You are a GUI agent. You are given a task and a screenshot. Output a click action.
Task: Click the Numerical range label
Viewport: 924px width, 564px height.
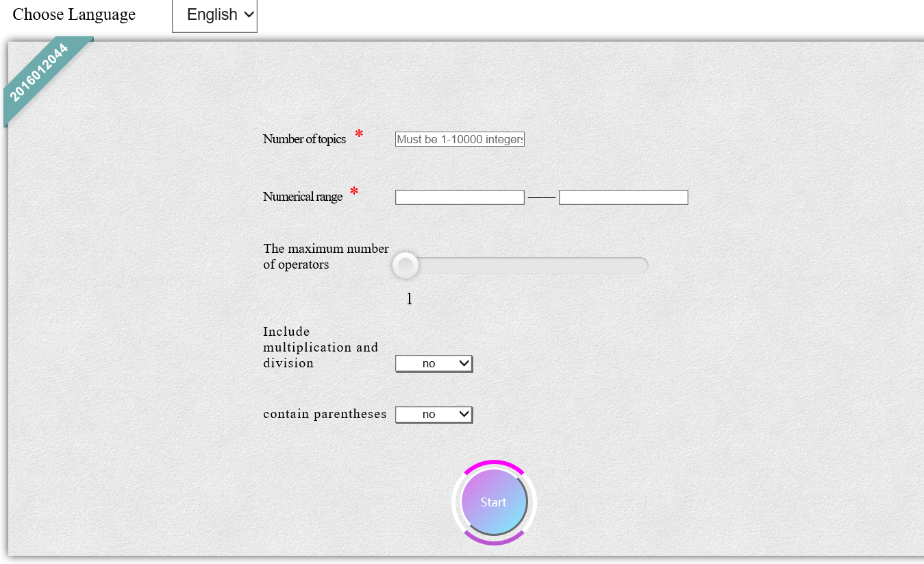pos(302,197)
